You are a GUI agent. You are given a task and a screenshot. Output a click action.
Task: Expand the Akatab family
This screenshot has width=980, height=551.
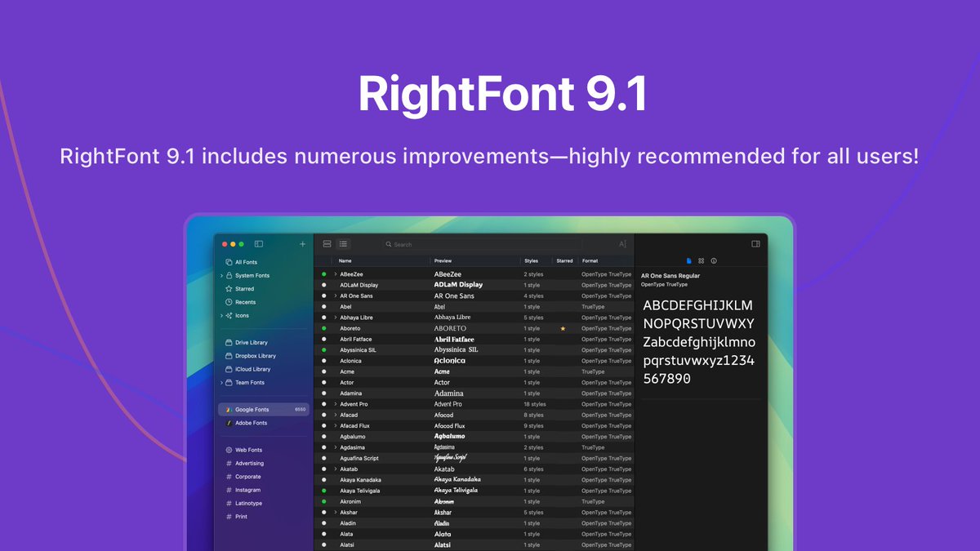click(335, 469)
